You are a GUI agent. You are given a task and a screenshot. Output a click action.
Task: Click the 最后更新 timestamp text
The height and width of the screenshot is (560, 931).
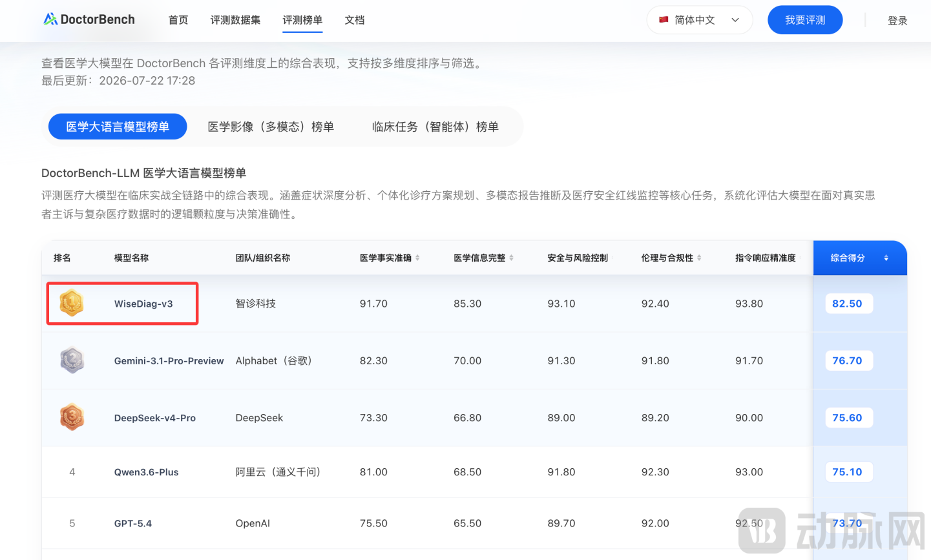(x=118, y=81)
